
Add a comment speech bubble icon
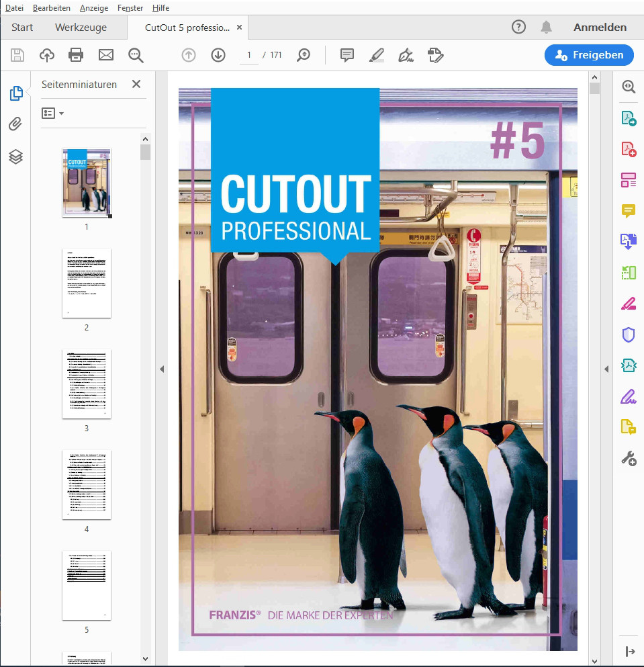tap(347, 55)
